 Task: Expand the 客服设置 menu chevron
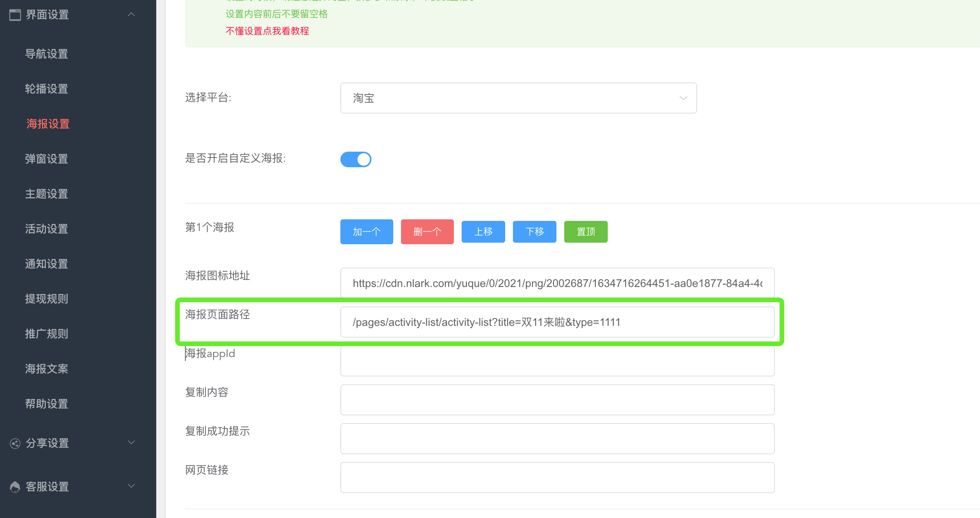point(131,486)
